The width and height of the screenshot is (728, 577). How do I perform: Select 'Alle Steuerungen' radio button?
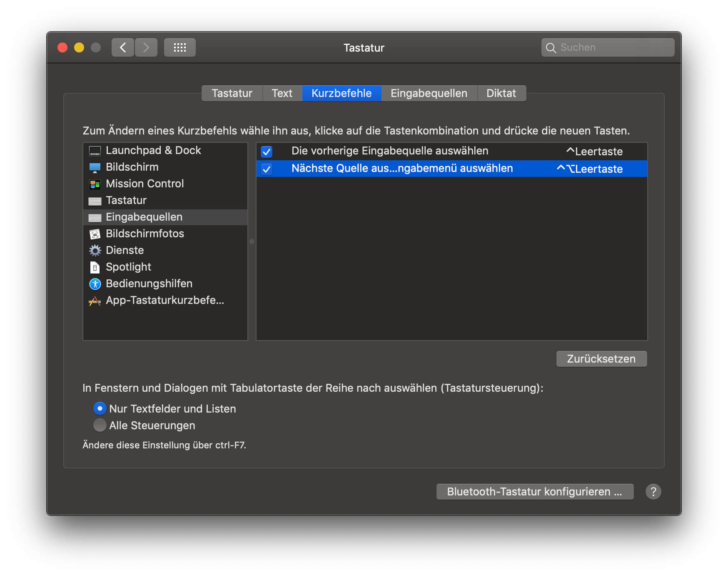[100, 425]
